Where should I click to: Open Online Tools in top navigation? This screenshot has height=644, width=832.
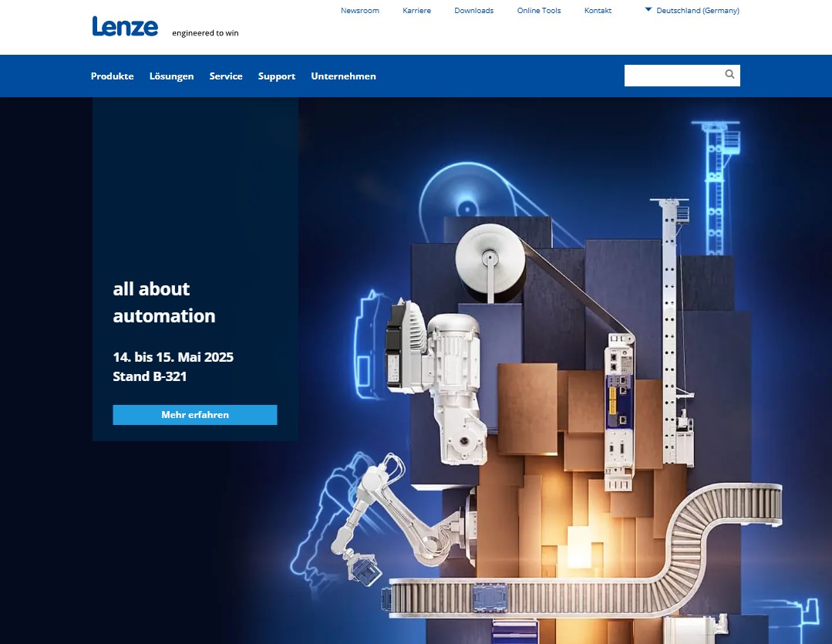click(x=539, y=11)
